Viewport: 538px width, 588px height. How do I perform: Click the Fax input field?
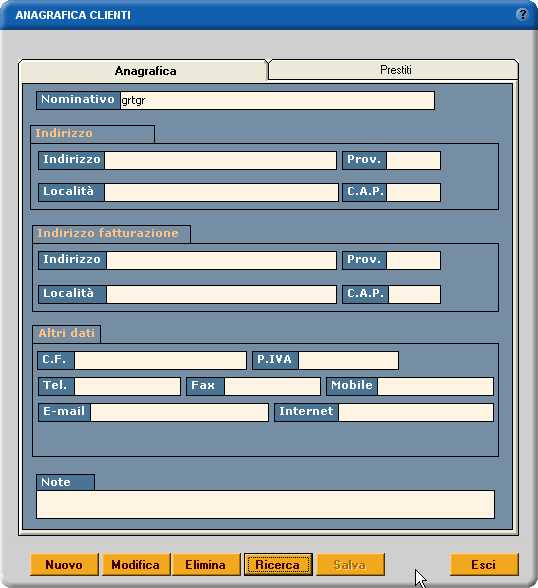[x=272, y=386]
